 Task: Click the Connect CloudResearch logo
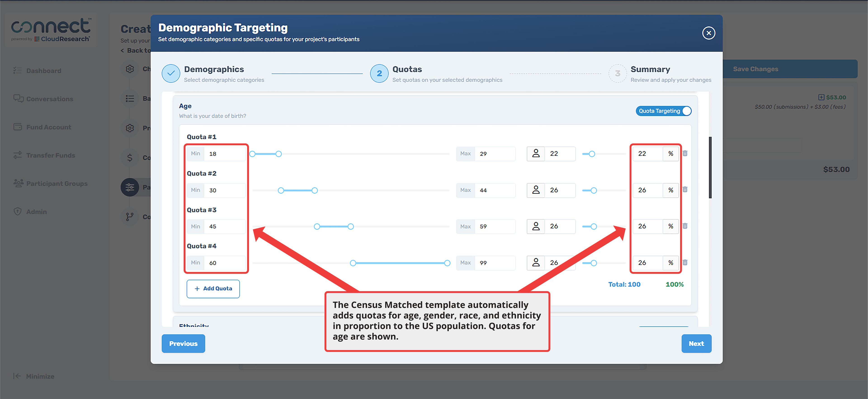[51, 30]
